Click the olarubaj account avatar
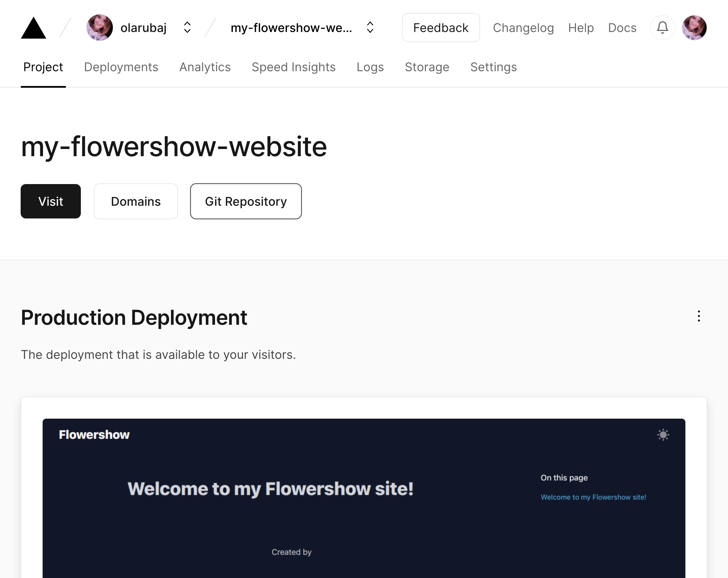 [99, 28]
